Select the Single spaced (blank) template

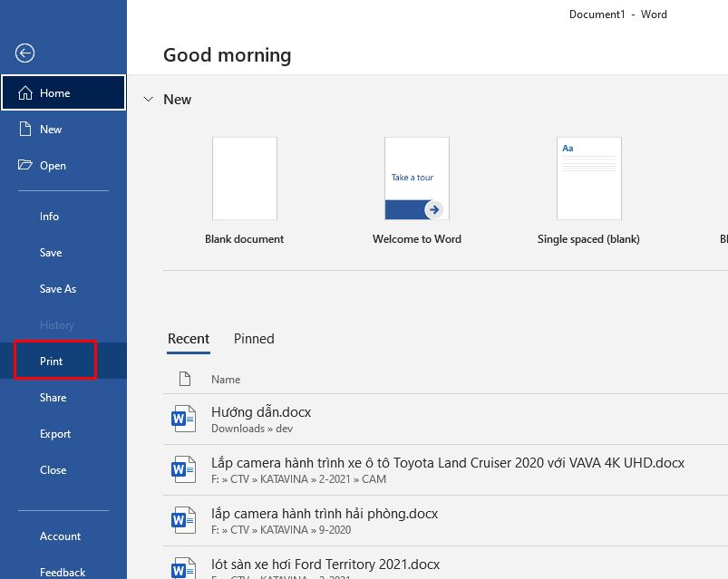[x=589, y=179]
